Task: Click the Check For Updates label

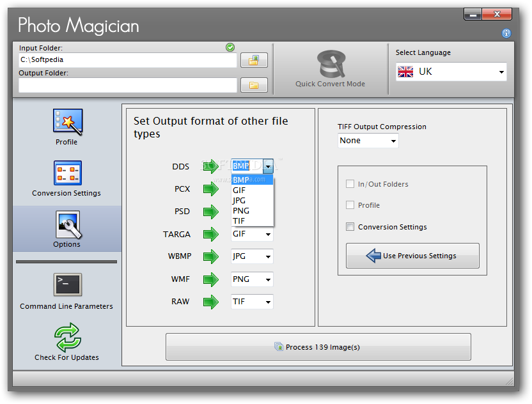Action: click(66, 357)
